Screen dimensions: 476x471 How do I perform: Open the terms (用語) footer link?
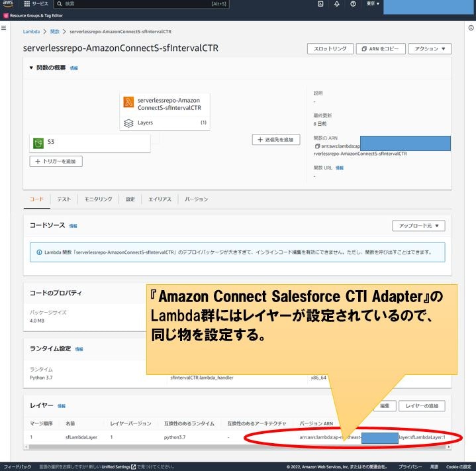[434, 467]
